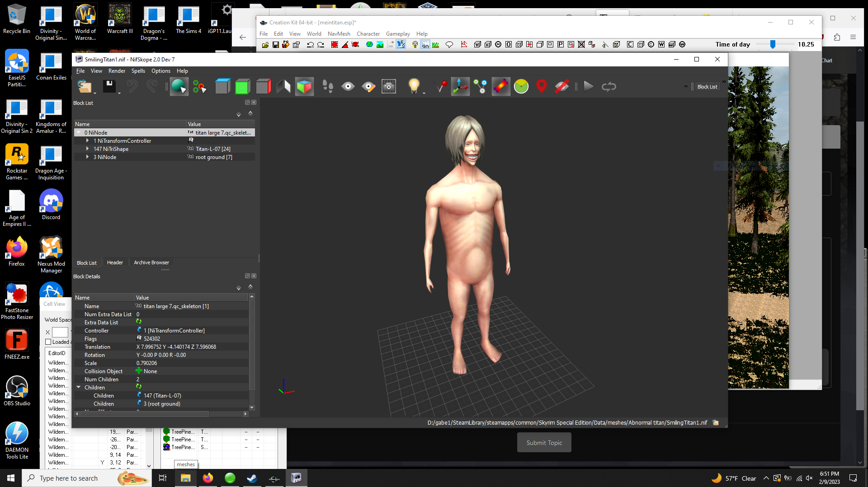Open the NifSkope File menu
Viewport: 868px width, 487px height.
point(80,71)
